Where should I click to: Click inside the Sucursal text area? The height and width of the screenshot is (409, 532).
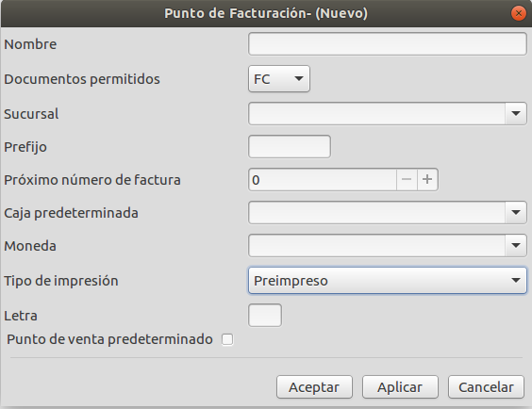tap(376, 113)
